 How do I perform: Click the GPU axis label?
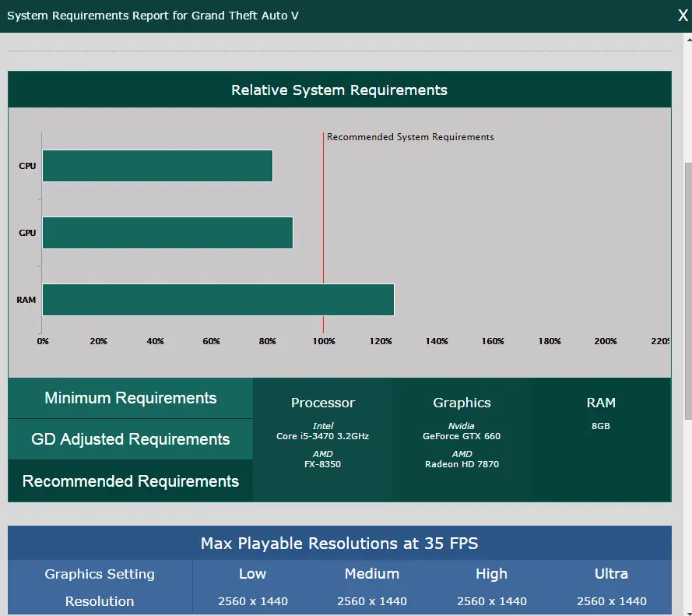tap(27, 233)
